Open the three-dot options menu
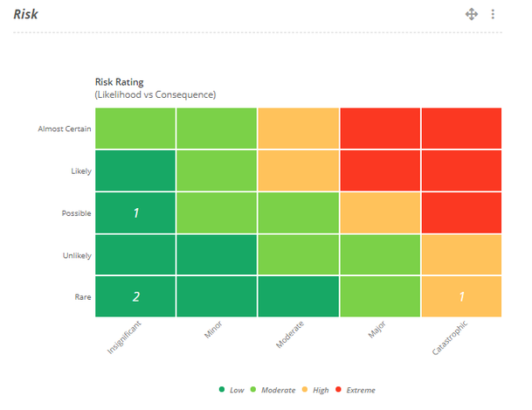This screenshot has height=410, width=532. (493, 14)
